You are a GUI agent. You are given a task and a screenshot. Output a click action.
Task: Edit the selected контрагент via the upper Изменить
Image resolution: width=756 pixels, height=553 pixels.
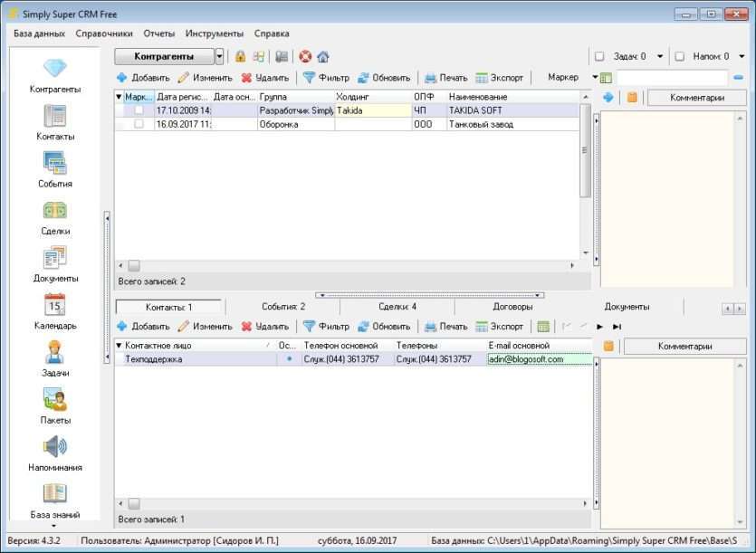coord(205,78)
